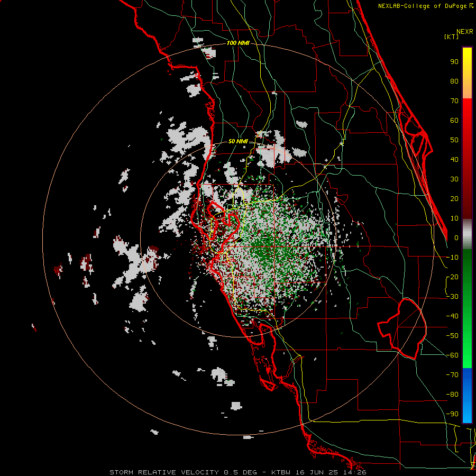The height and width of the screenshot is (476, 476).
Task: Click the -10 value on velocity scale
Action: point(452,258)
